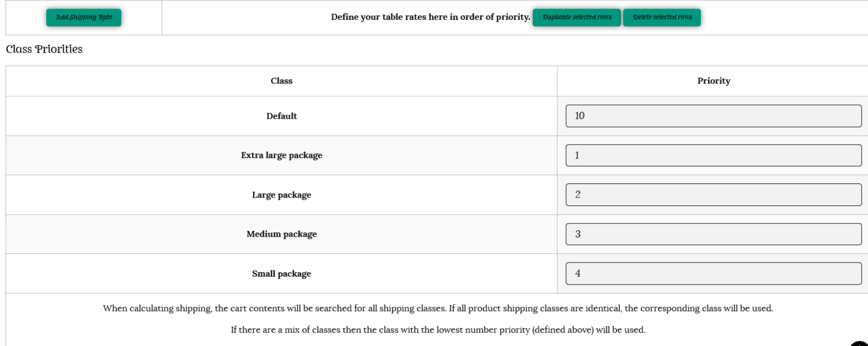Click the Large package priority field
The image size is (868, 346).
tap(713, 195)
